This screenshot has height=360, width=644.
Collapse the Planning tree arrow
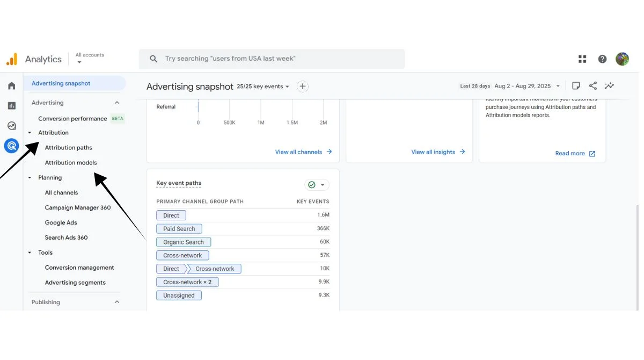point(30,178)
